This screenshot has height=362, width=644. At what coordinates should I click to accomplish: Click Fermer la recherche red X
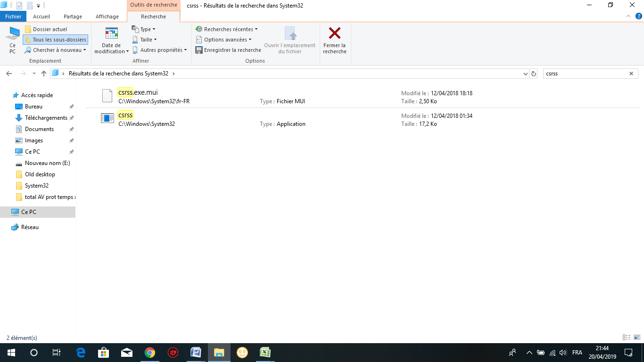[x=335, y=41]
